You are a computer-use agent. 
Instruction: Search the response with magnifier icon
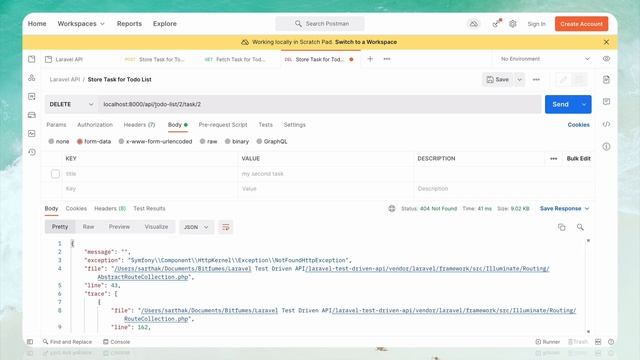[580, 227]
